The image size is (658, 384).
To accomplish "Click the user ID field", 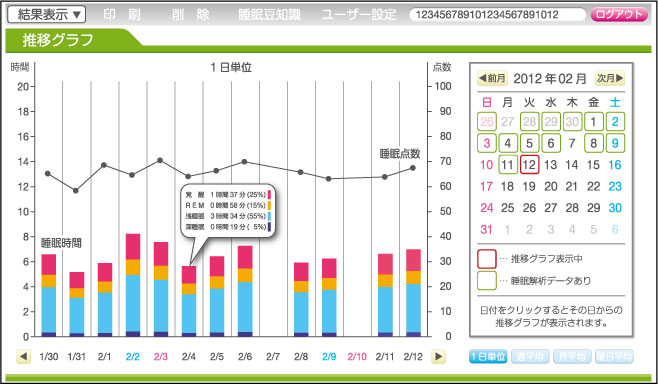I will [x=497, y=15].
